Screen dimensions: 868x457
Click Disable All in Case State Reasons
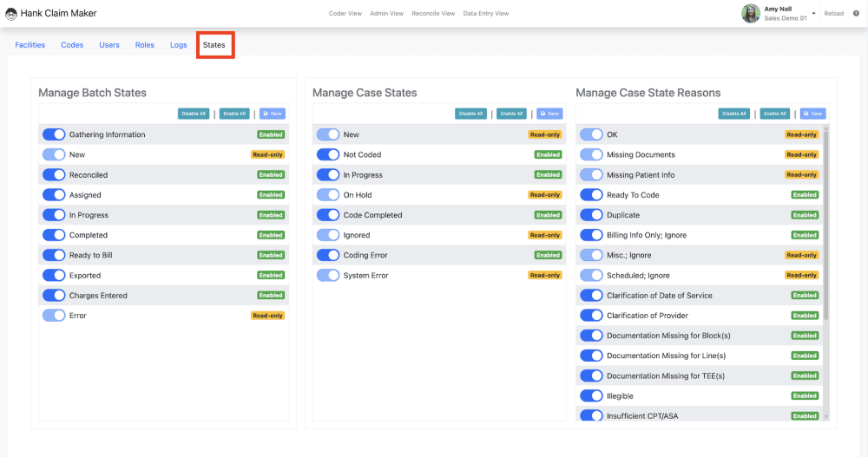tap(734, 114)
